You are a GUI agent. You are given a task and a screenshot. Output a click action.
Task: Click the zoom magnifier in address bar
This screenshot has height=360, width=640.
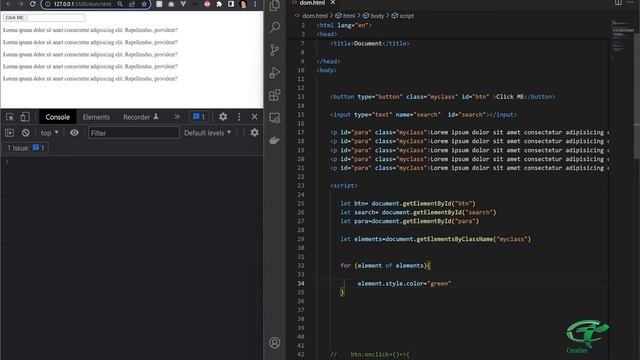click(x=120, y=4)
